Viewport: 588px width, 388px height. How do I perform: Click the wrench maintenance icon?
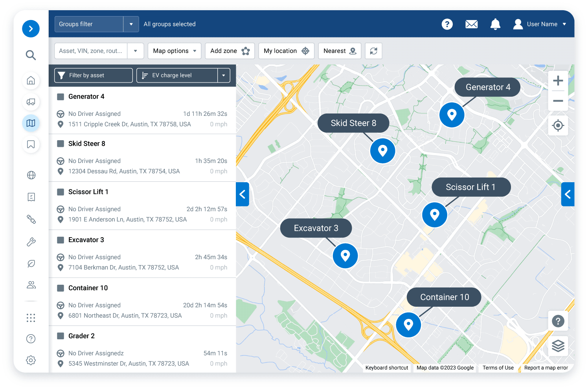click(31, 242)
